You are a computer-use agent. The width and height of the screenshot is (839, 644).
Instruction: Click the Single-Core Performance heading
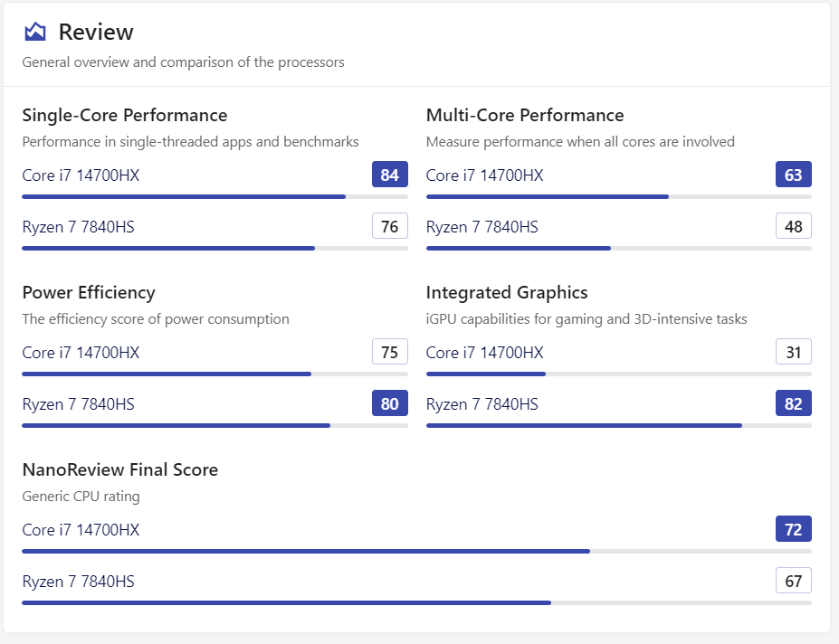[x=125, y=116]
